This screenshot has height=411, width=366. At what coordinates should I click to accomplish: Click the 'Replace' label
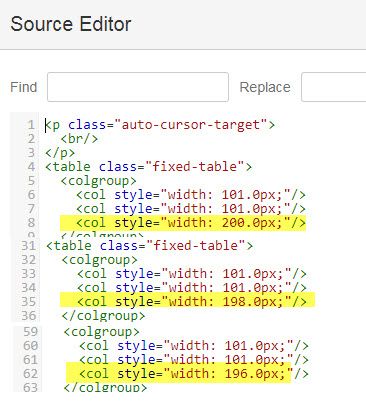pos(265,87)
